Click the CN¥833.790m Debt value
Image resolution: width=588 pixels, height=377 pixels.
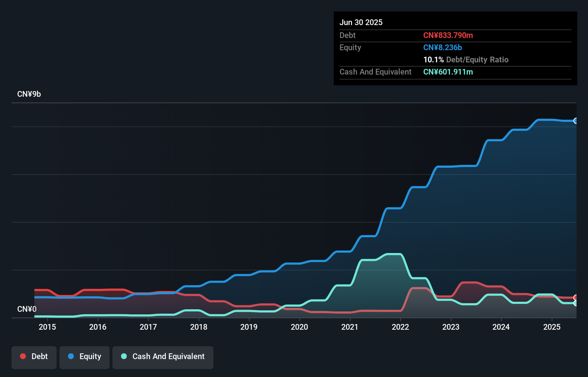[448, 35]
